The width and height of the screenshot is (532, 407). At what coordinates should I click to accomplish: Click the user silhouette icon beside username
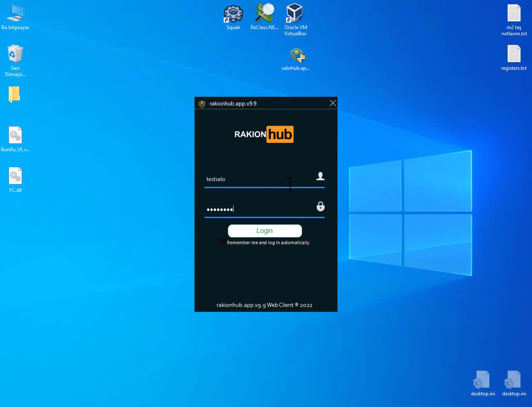tap(320, 176)
